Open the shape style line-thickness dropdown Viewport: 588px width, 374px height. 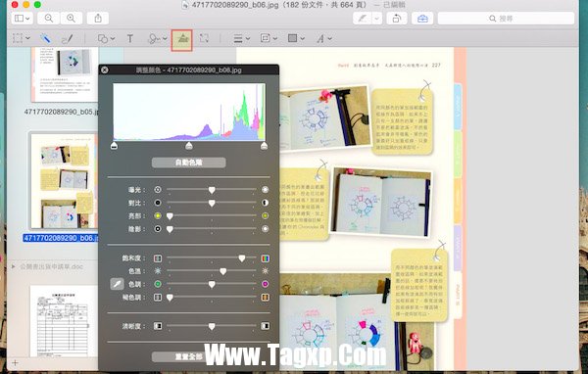pyautogui.click(x=241, y=38)
